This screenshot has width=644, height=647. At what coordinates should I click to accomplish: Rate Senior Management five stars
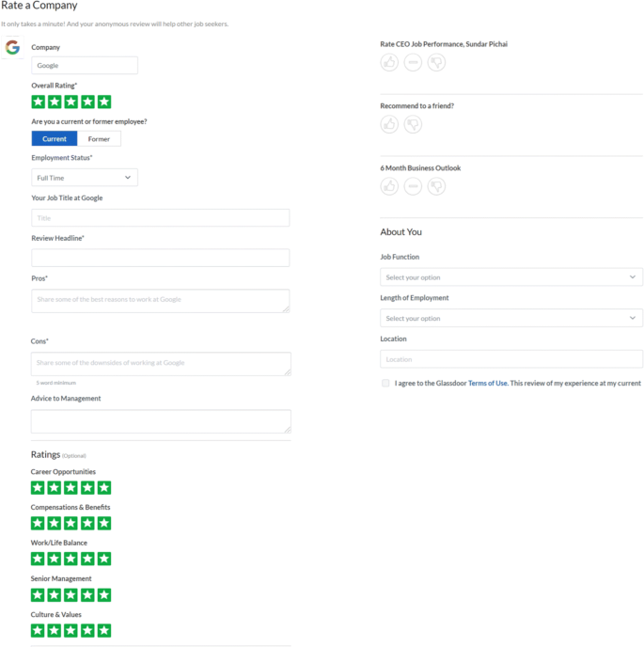pos(104,595)
